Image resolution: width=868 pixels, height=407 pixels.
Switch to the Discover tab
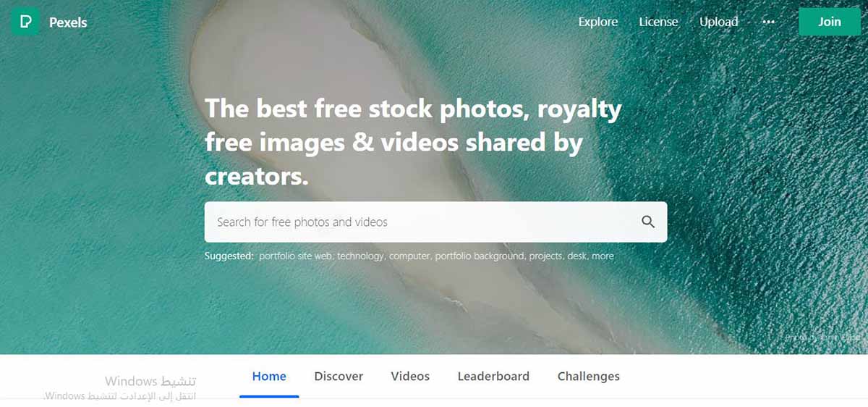click(x=339, y=377)
